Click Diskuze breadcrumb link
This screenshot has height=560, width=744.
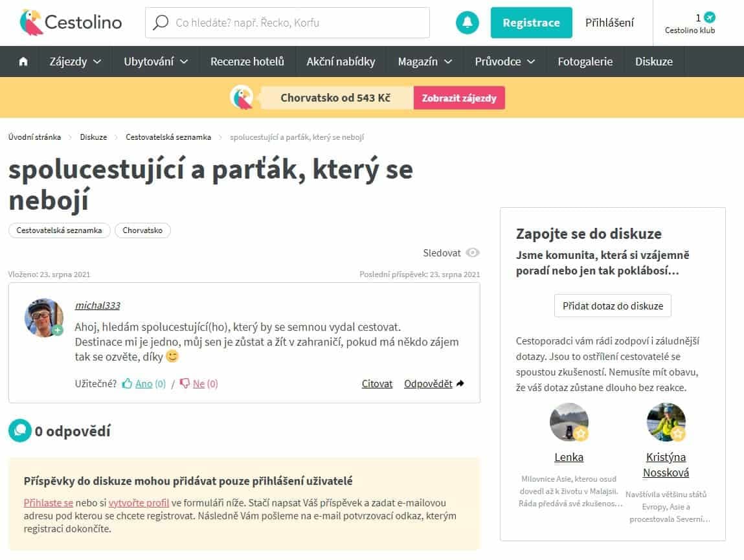93,137
